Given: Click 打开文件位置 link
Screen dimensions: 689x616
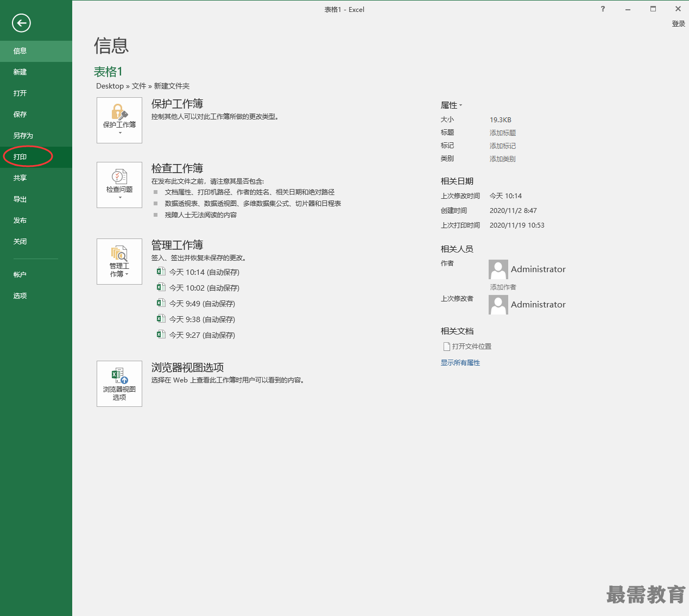Looking at the screenshot, I should (472, 347).
